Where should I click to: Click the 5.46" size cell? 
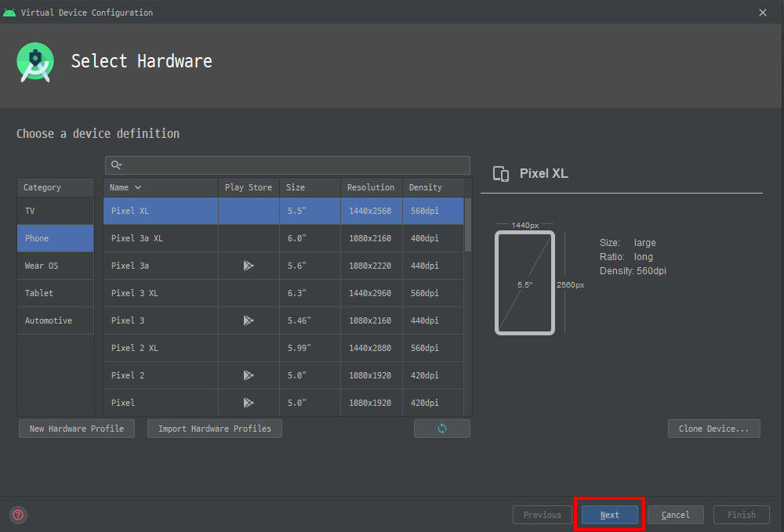coord(310,320)
